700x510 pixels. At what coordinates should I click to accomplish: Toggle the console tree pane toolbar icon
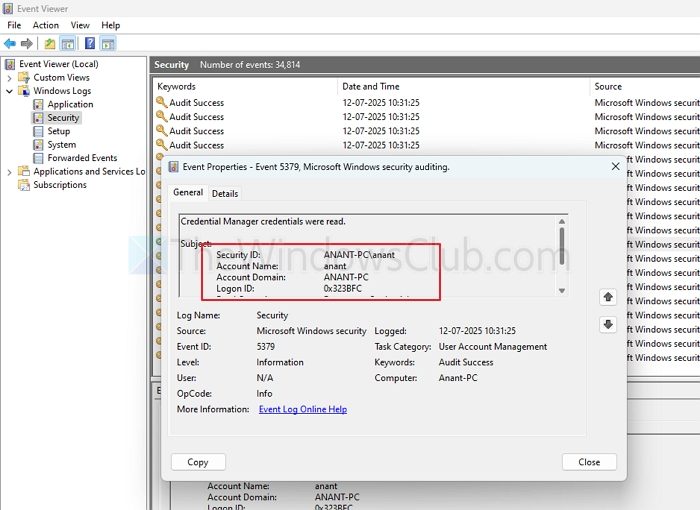[68, 44]
